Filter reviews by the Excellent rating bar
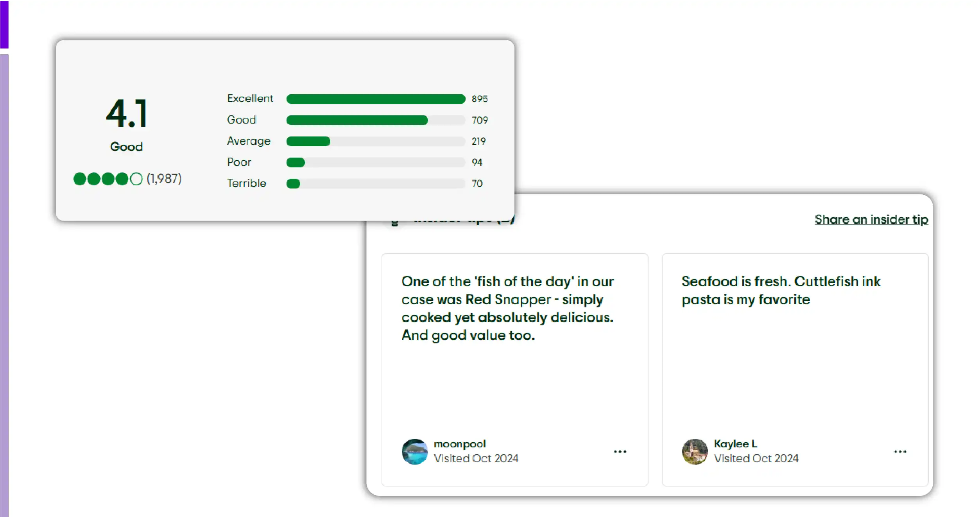Image resolution: width=980 pixels, height=517 pixels. [x=375, y=99]
